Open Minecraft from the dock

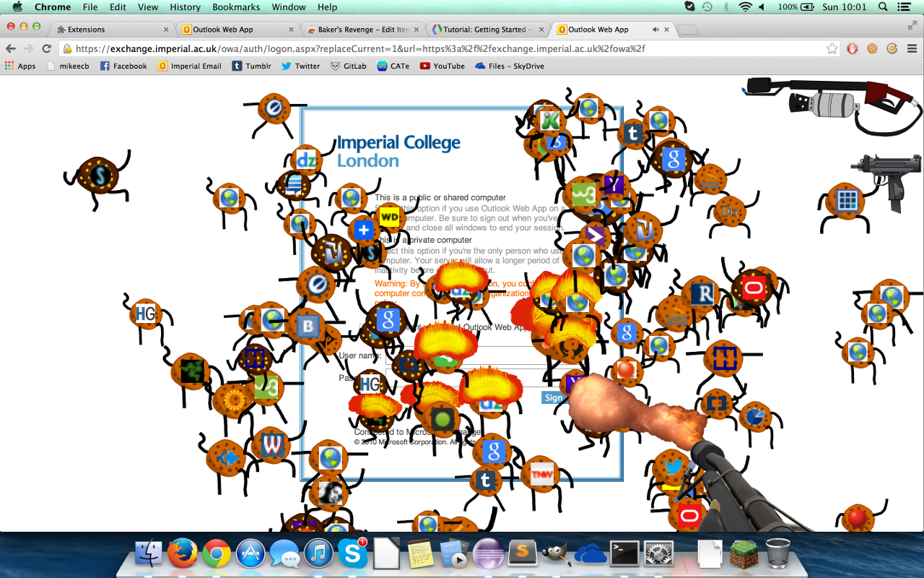point(744,554)
